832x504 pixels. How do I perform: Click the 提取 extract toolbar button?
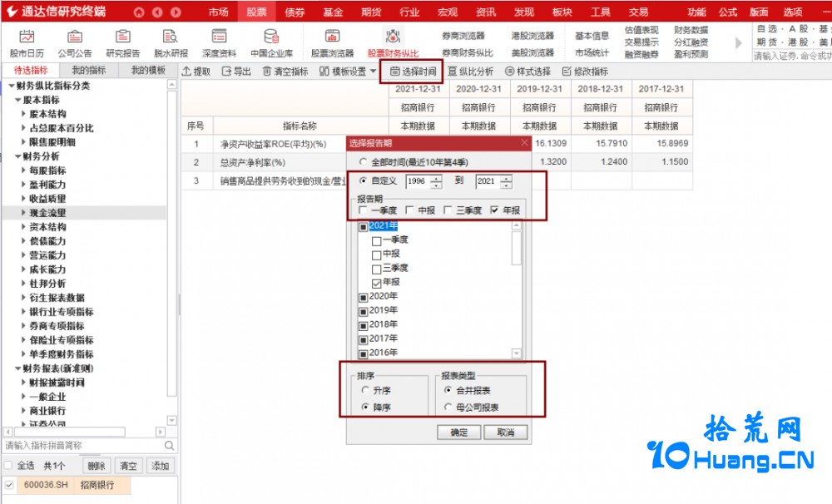point(196,71)
